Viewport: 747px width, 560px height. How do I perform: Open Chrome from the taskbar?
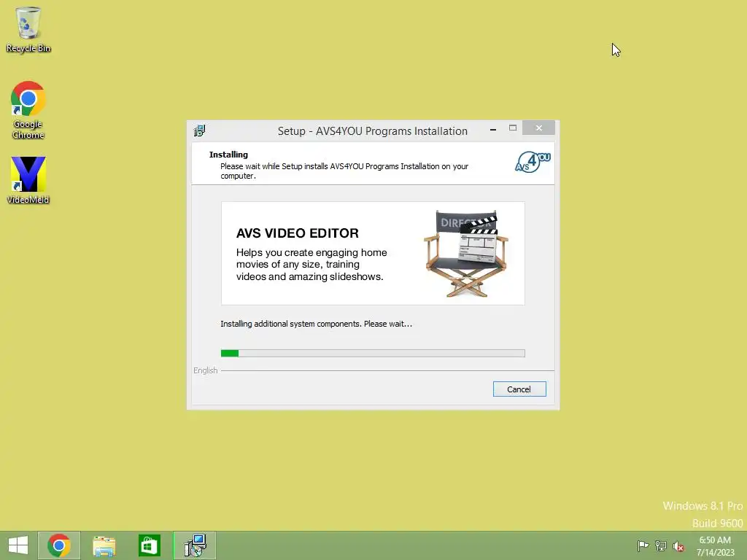pyautogui.click(x=59, y=545)
